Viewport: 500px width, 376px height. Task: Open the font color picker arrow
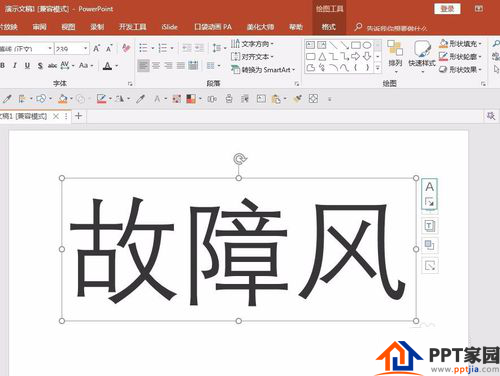pos(117,66)
